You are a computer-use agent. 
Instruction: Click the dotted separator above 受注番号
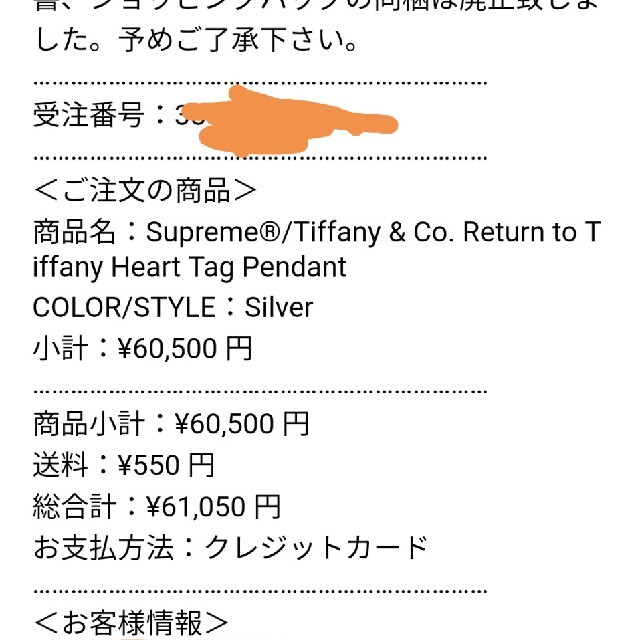coord(260,83)
